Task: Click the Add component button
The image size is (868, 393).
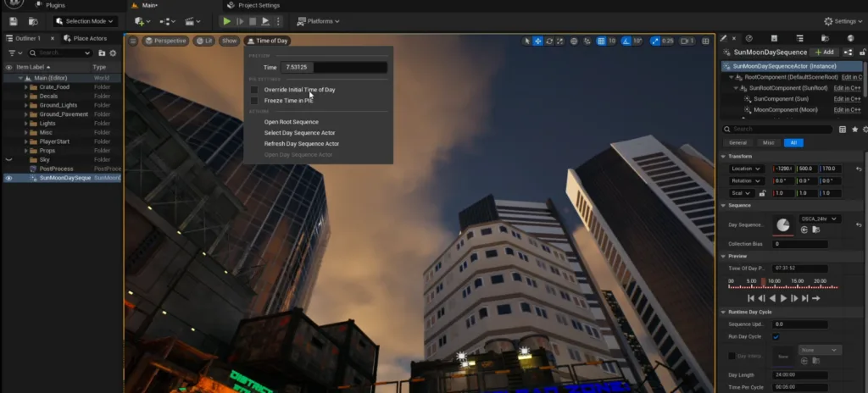Action: 824,52
